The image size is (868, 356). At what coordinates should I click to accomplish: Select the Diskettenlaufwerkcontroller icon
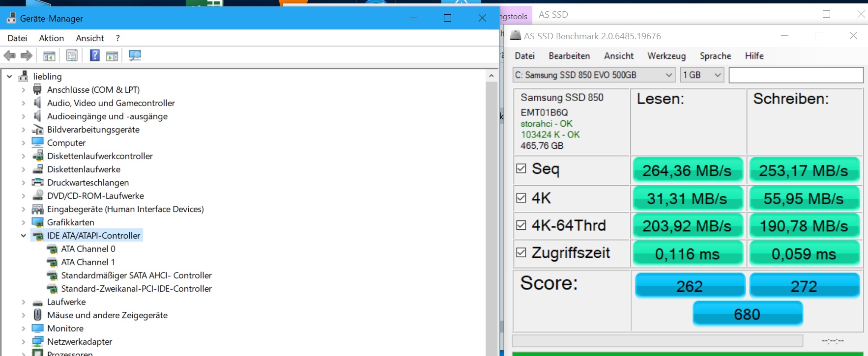pos(37,156)
